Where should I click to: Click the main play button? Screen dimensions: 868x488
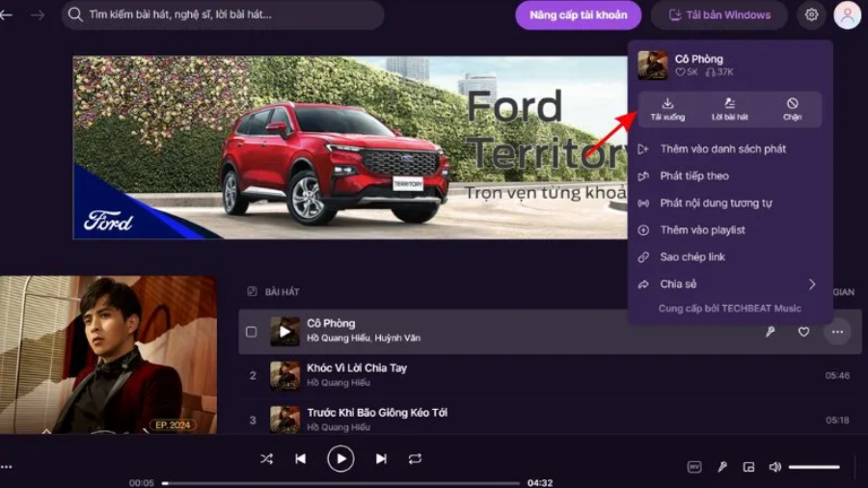[340, 459]
